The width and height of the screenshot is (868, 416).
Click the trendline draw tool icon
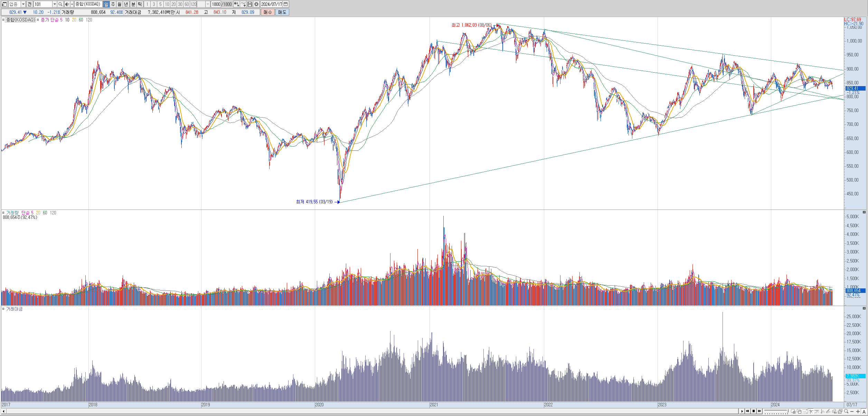tap(828, 411)
